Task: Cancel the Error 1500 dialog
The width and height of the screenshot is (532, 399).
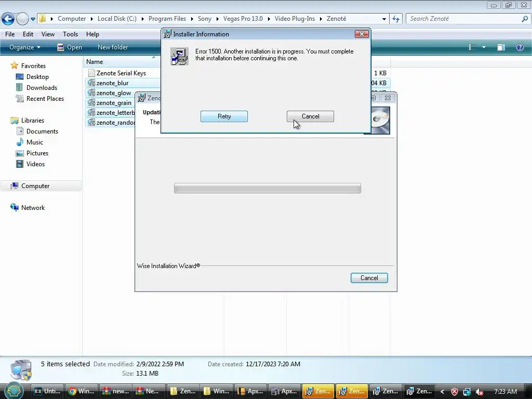Action: pos(310,116)
